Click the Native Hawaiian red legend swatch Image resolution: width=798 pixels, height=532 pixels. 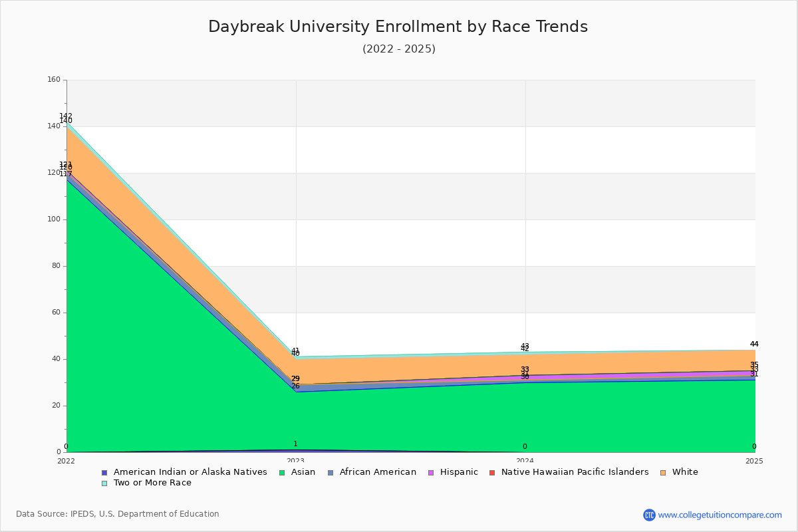click(492, 473)
